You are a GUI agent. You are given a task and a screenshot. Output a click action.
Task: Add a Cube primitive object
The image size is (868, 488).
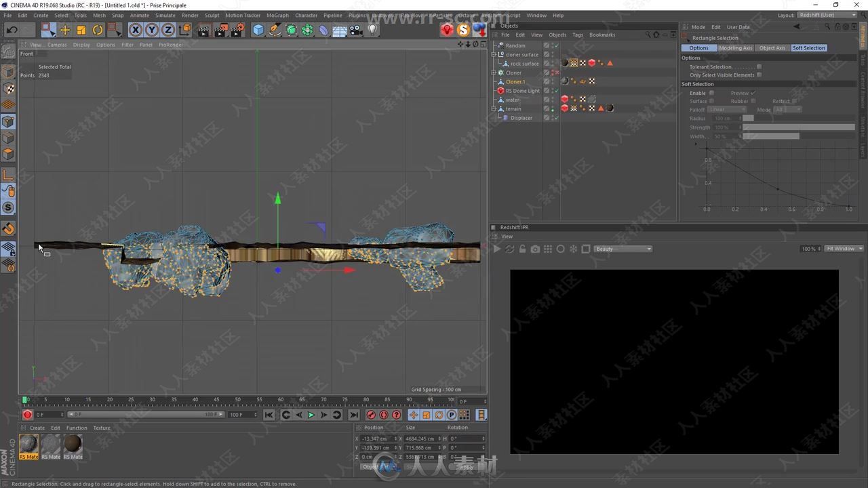pos(258,30)
